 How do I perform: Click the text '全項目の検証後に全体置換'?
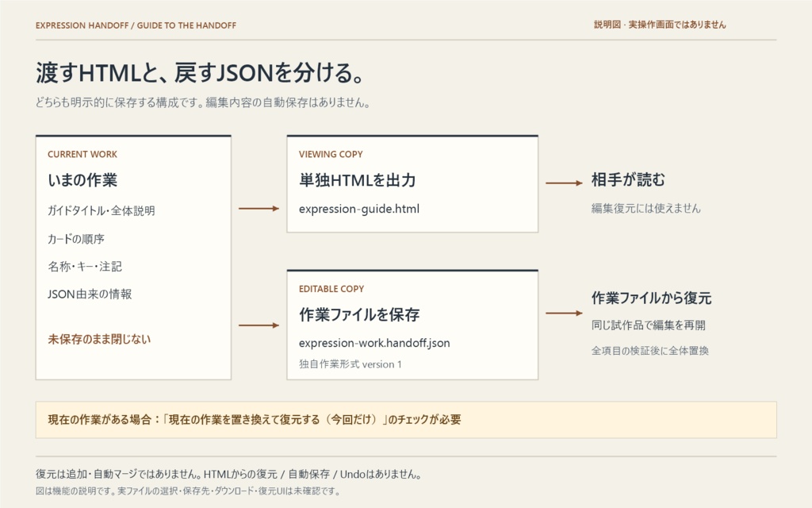point(650,351)
